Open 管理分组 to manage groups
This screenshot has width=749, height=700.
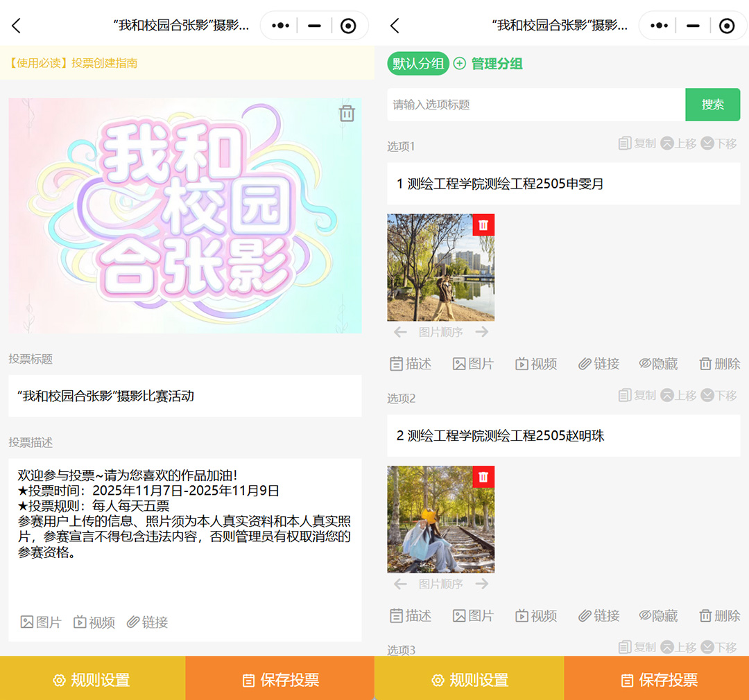[488, 64]
